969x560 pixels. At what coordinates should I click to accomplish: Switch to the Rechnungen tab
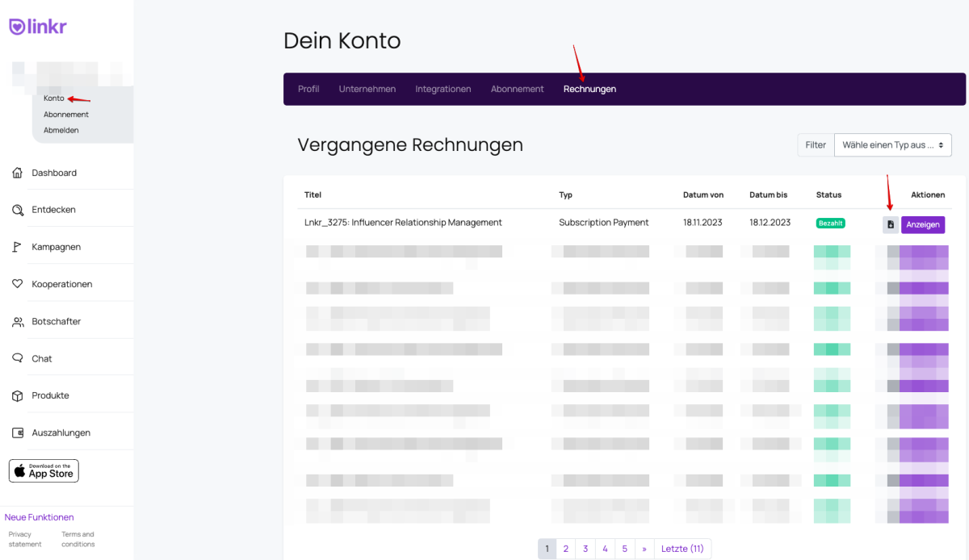[x=589, y=89]
